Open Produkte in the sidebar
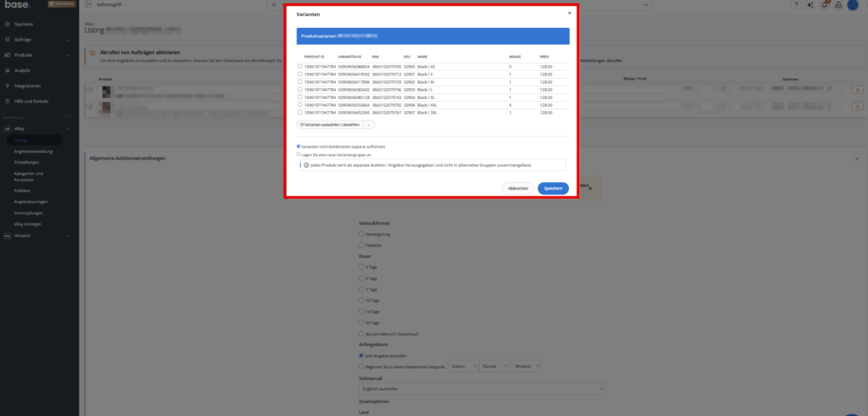This screenshot has width=868, height=416. coord(23,55)
